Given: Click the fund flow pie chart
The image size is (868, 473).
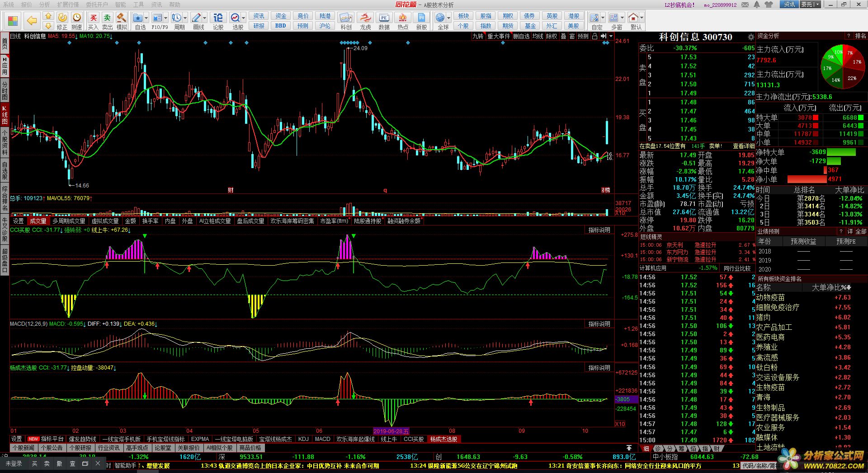Looking at the screenshot, I should tap(843, 67).
